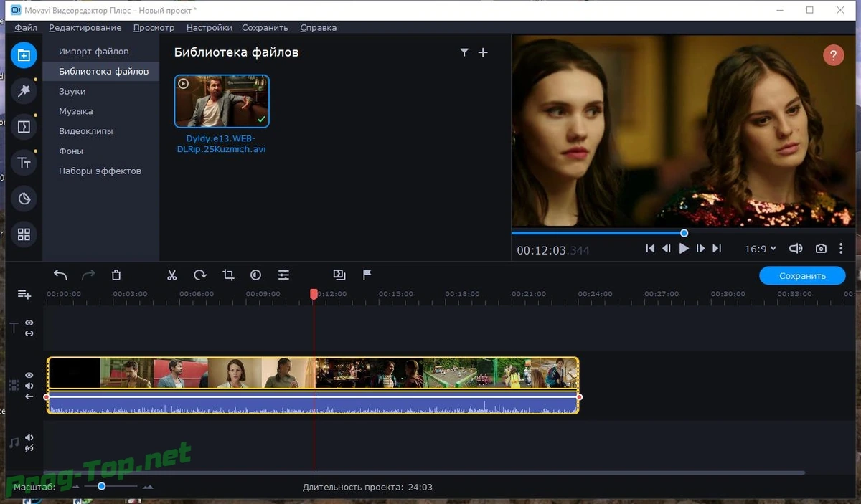Viewport: 861px width, 504px height.
Task: Open the More tools grid icon
Action: click(x=24, y=234)
